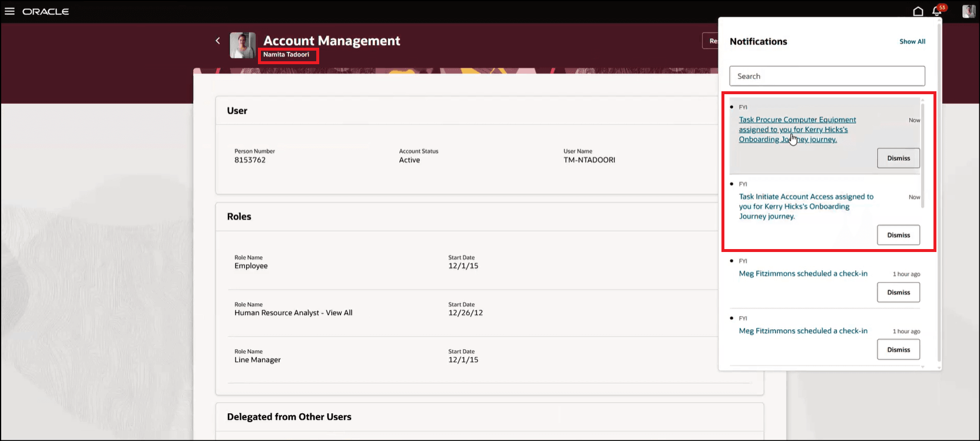The width and height of the screenshot is (980, 441).
Task: Click the Line Manager role name
Action: [x=257, y=360]
